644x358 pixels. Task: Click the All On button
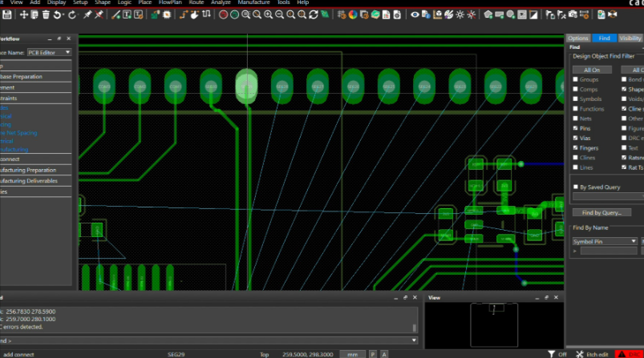pyautogui.click(x=592, y=70)
